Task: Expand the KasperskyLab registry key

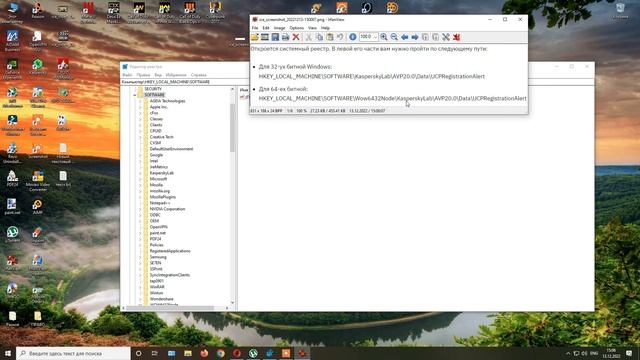Action: [140, 173]
